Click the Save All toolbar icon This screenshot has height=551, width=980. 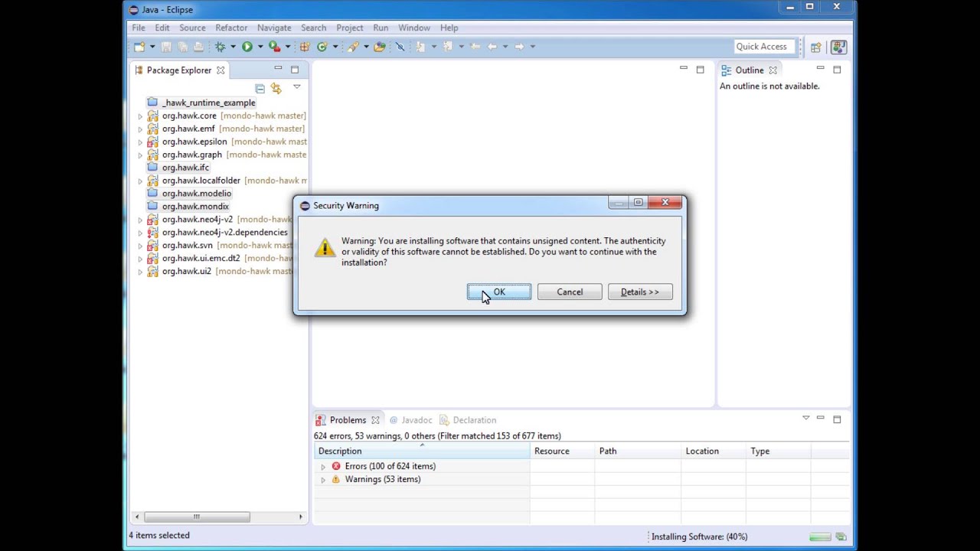coord(182,47)
